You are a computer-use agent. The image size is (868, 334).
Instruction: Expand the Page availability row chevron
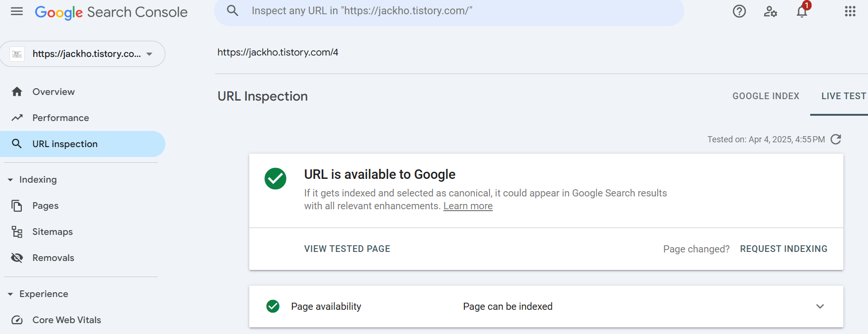click(x=820, y=306)
